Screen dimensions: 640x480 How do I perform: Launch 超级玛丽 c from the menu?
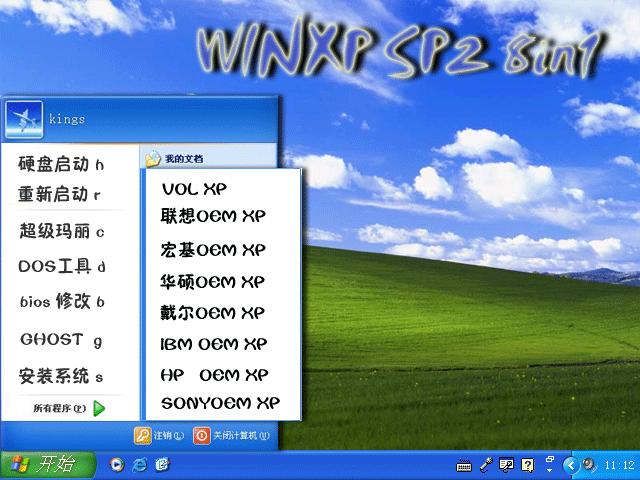coord(62,231)
